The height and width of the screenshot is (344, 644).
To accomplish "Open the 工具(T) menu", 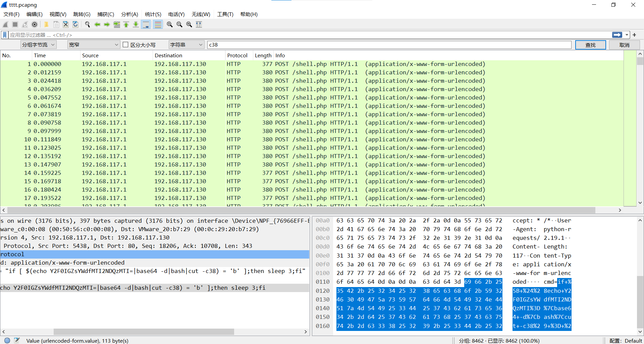I will pyautogui.click(x=225, y=14).
